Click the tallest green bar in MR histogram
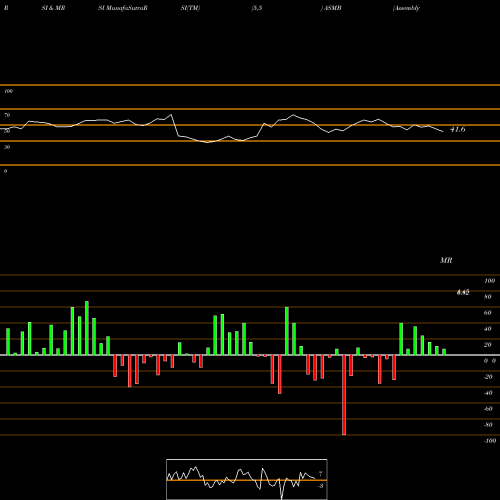Screen dimensions: 500x500 [x=87, y=328]
